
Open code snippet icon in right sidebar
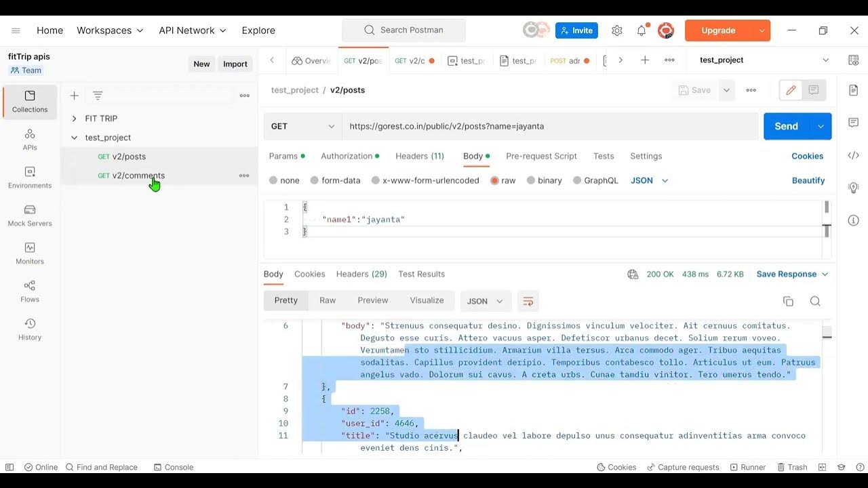pyautogui.click(x=853, y=155)
